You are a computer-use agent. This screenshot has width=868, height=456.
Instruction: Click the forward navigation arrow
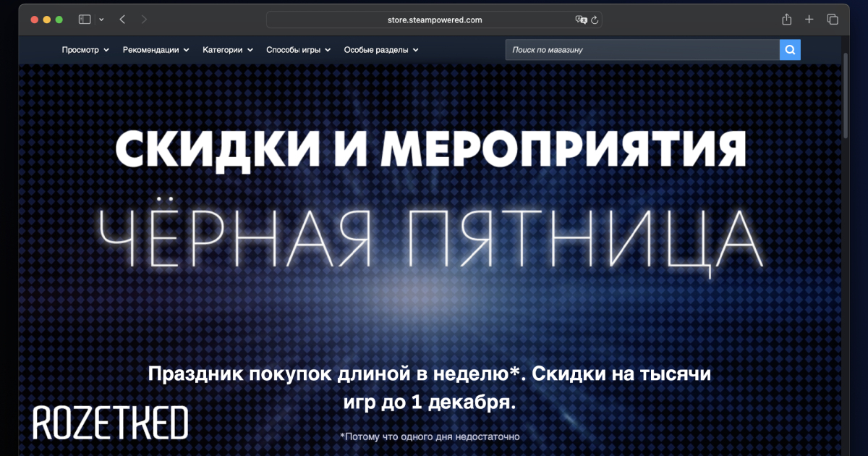[144, 20]
